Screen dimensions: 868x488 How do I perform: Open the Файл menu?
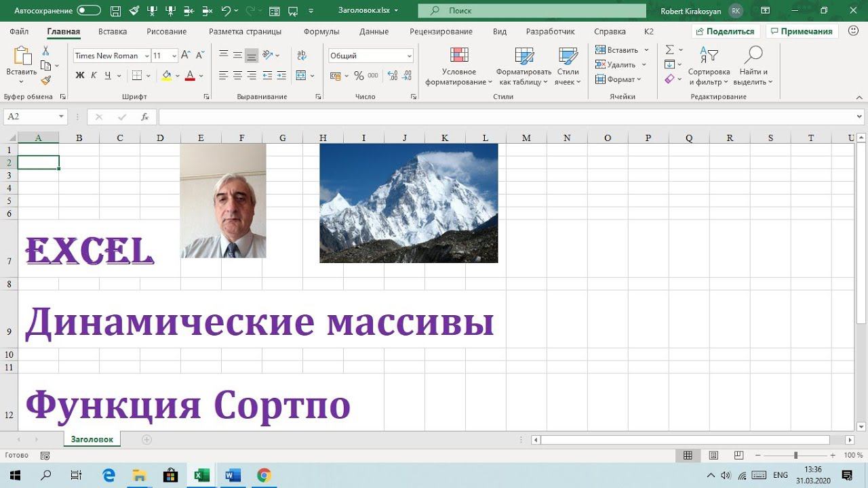[x=19, y=31]
